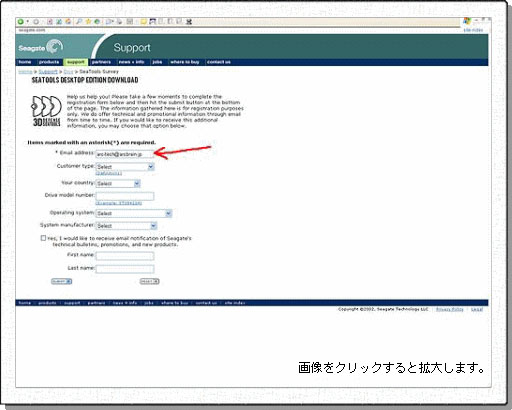
Task: Click the definitions link under Customer type
Action: click(x=109, y=173)
